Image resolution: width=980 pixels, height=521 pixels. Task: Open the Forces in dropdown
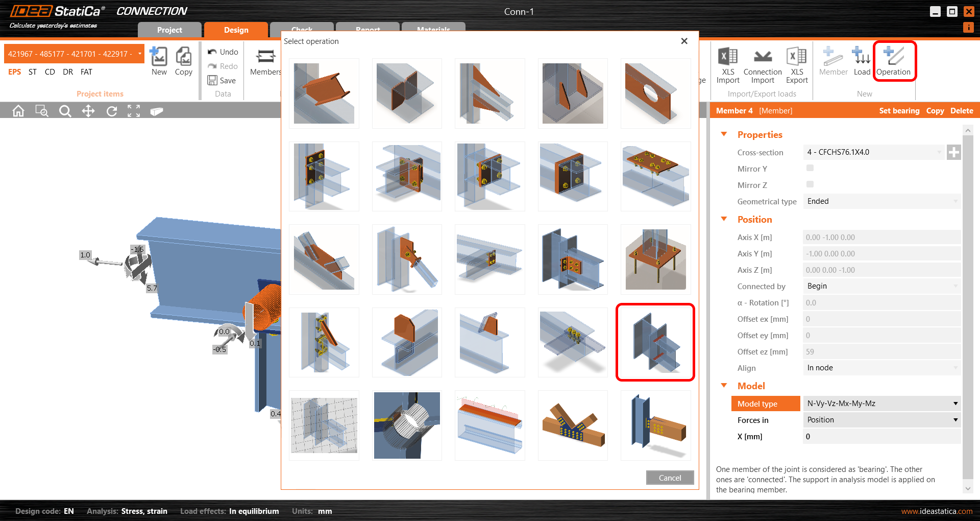pyautogui.click(x=882, y=420)
